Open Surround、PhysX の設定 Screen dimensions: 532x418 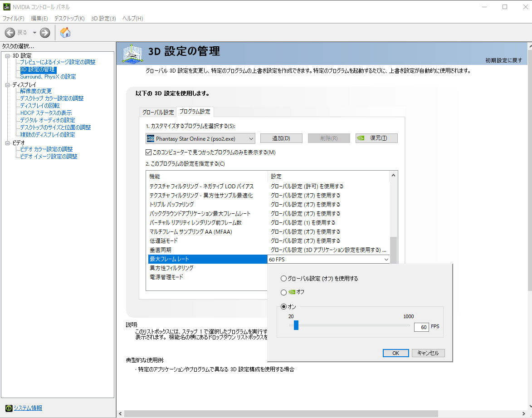click(48, 77)
